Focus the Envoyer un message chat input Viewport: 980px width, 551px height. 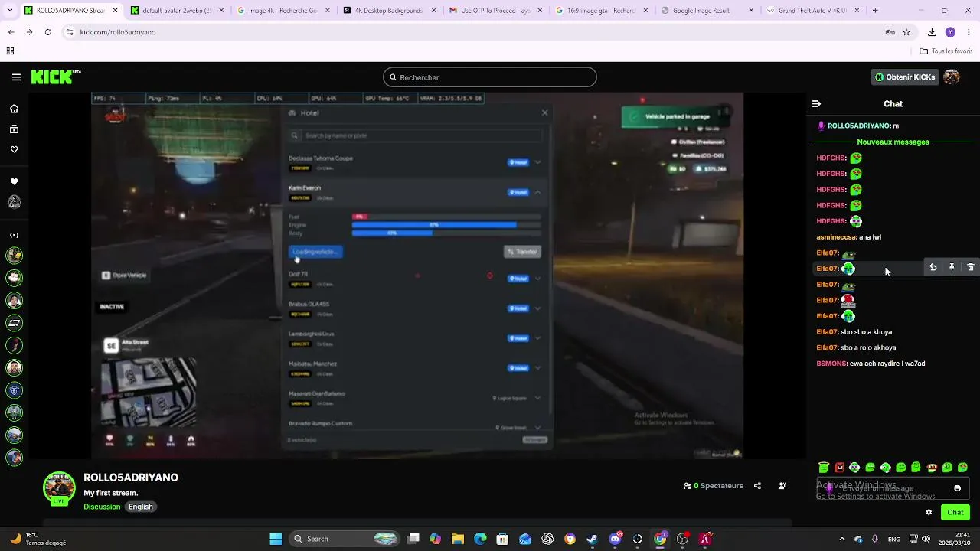click(893, 488)
